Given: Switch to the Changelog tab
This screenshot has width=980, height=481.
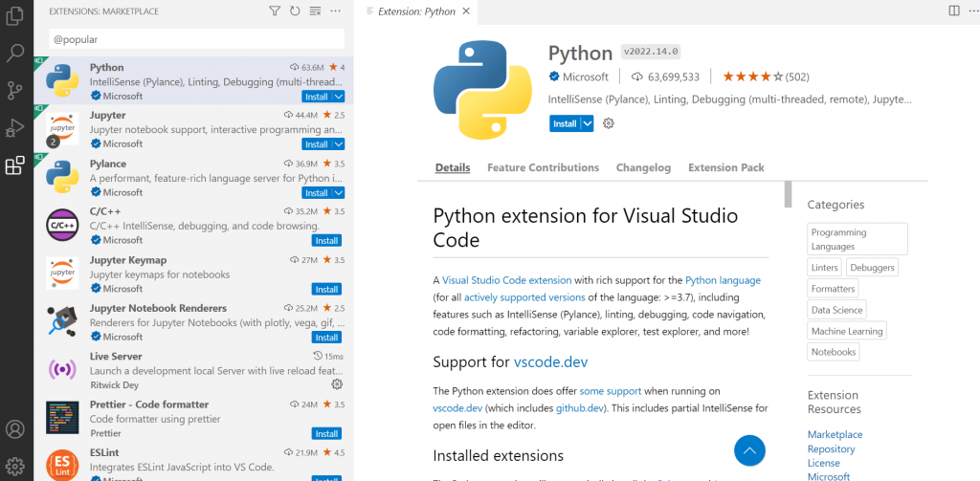Looking at the screenshot, I should click(x=643, y=168).
